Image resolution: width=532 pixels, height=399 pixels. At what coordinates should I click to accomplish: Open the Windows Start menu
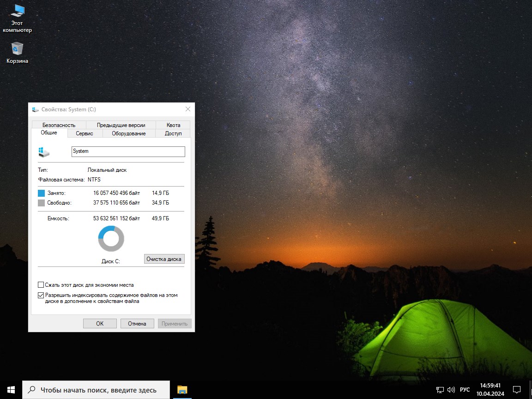pyautogui.click(x=11, y=389)
